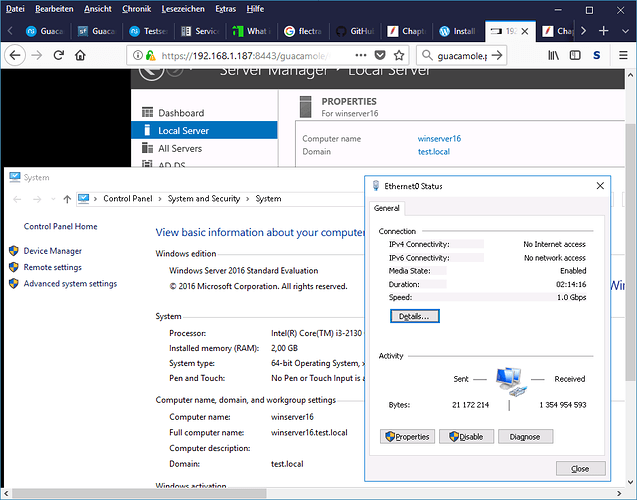This screenshot has height=500, width=637.
Task: Click Advanced system settings shield icon
Action: tap(14, 284)
